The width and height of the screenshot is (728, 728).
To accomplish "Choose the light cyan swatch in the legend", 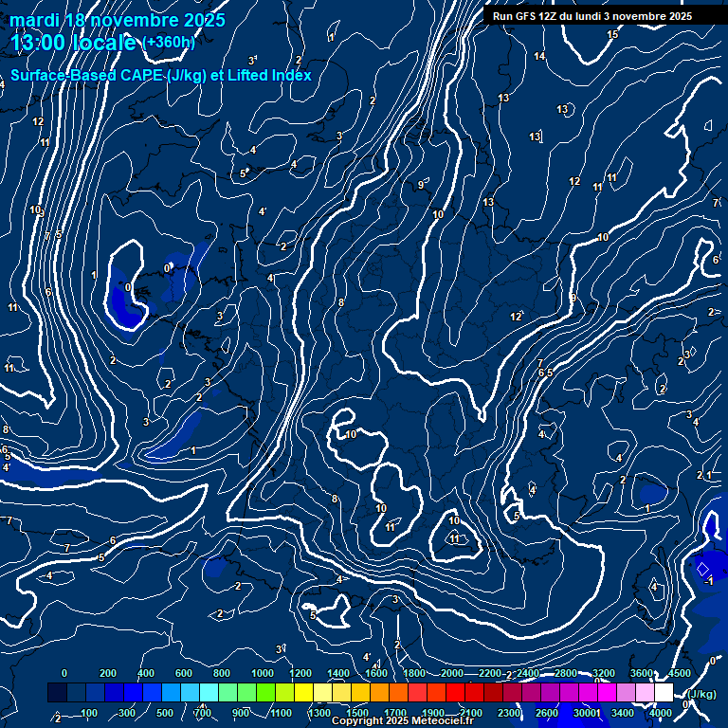I will tap(209, 692).
